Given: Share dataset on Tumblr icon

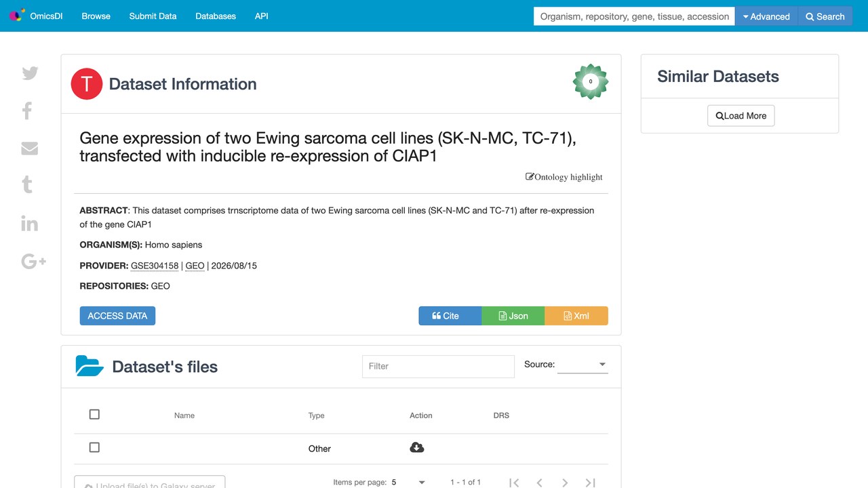Looking at the screenshot, I should (x=27, y=184).
